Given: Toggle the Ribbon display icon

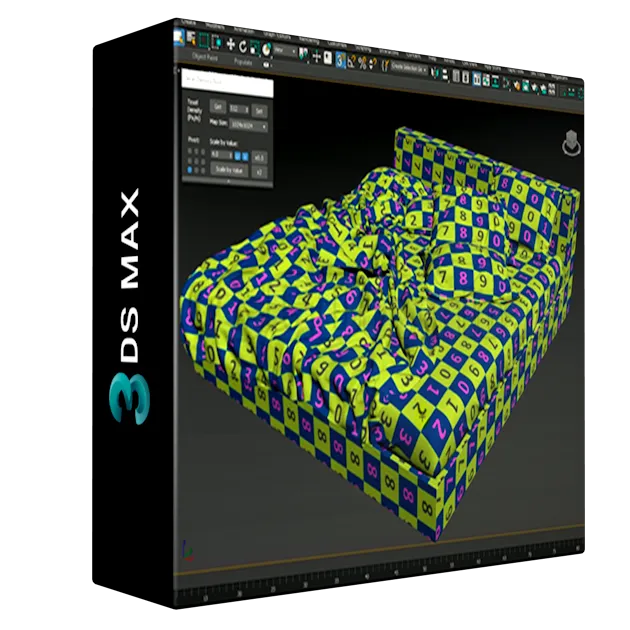Looking at the screenshot, I should click(477, 80).
